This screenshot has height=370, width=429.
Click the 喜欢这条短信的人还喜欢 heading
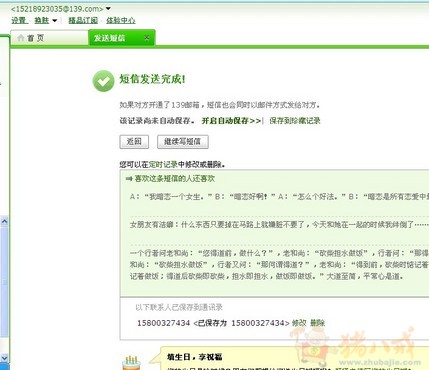pyautogui.click(x=175, y=179)
